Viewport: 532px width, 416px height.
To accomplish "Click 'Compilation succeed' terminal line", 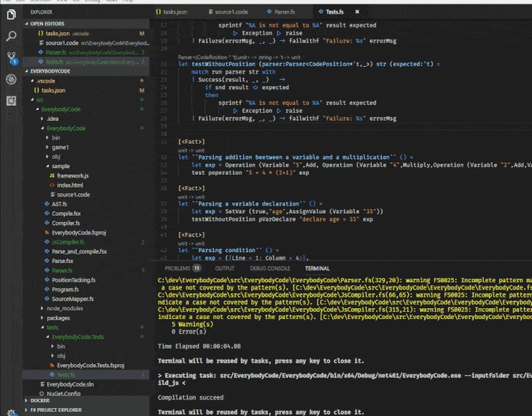I will coord(191,397).
